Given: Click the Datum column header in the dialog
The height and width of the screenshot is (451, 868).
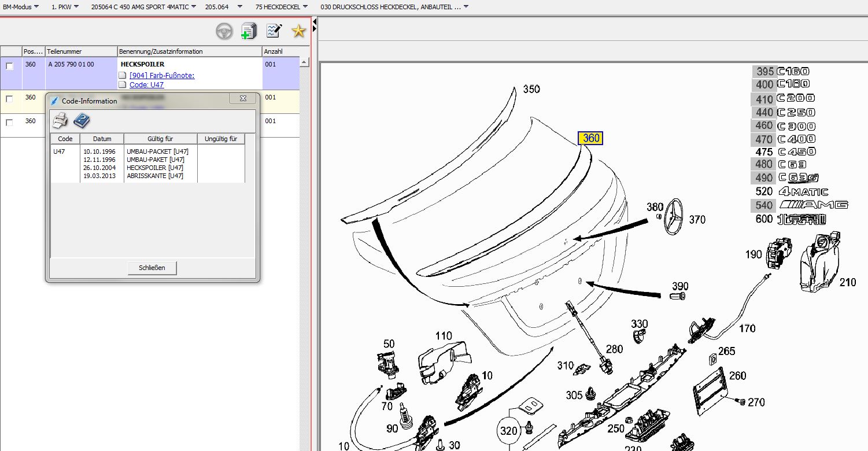Looking at the screenshot, I should [102, 139].
